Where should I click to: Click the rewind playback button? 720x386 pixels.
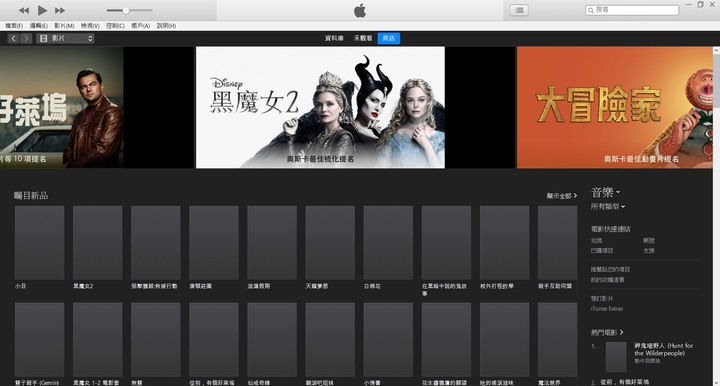pyautogui.click(x=23, y=10)
